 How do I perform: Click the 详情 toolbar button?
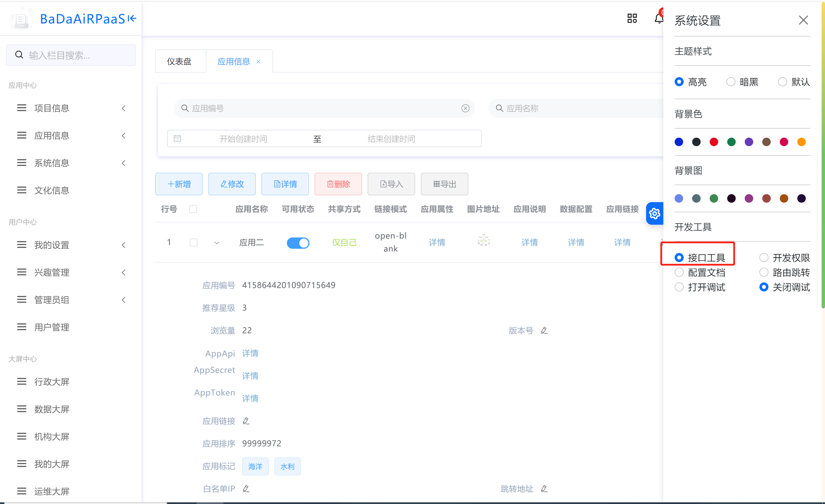tap(285, 184)
